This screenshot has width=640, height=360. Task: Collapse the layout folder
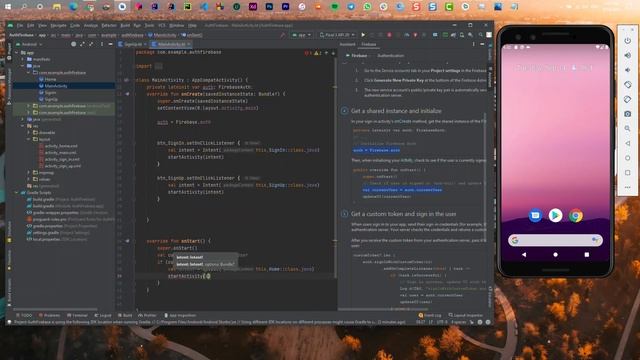(29, 139)
